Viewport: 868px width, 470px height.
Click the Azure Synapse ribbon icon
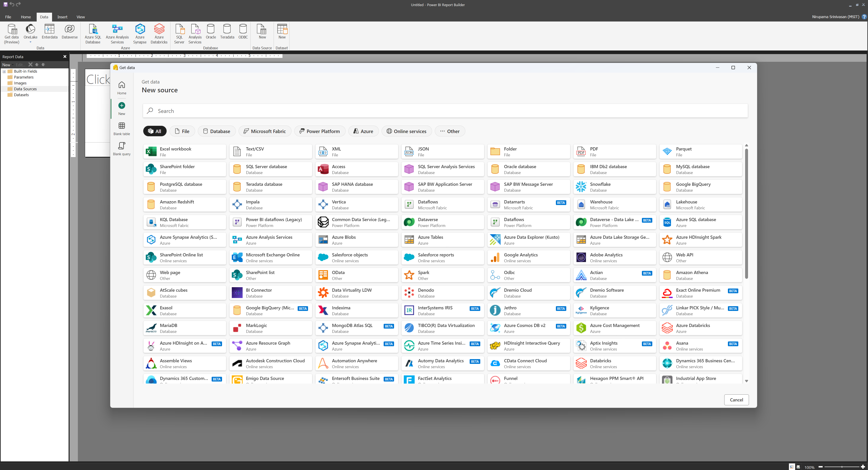139,33
